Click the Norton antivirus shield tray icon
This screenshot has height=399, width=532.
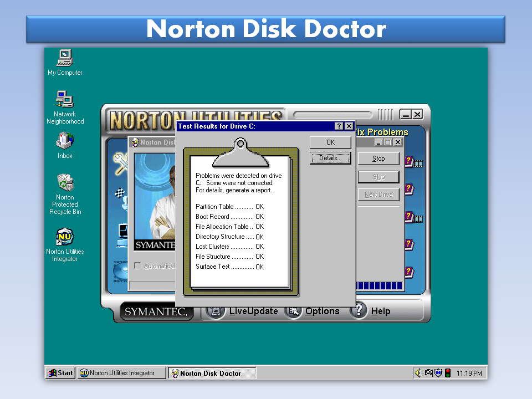point(438,373)
